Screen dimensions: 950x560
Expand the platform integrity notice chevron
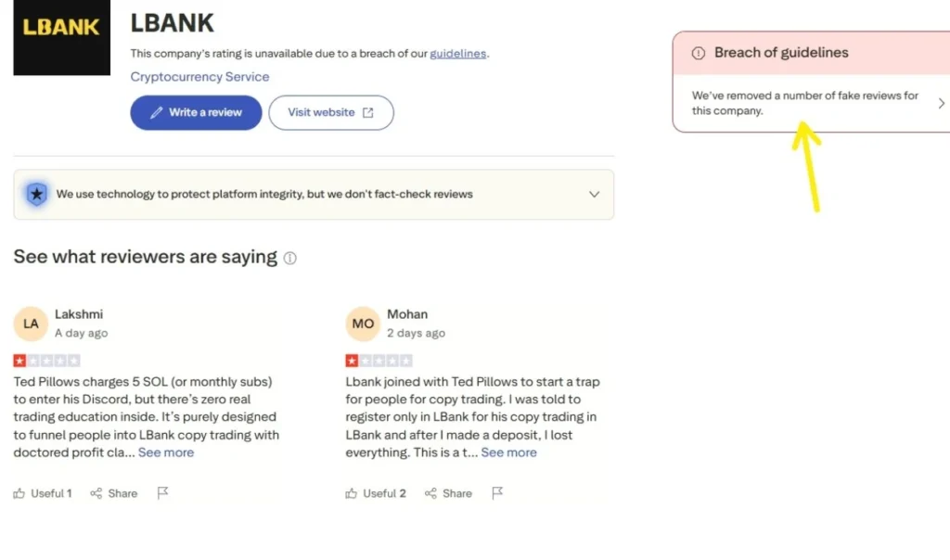pyautogui.click(x=594, y=195)
